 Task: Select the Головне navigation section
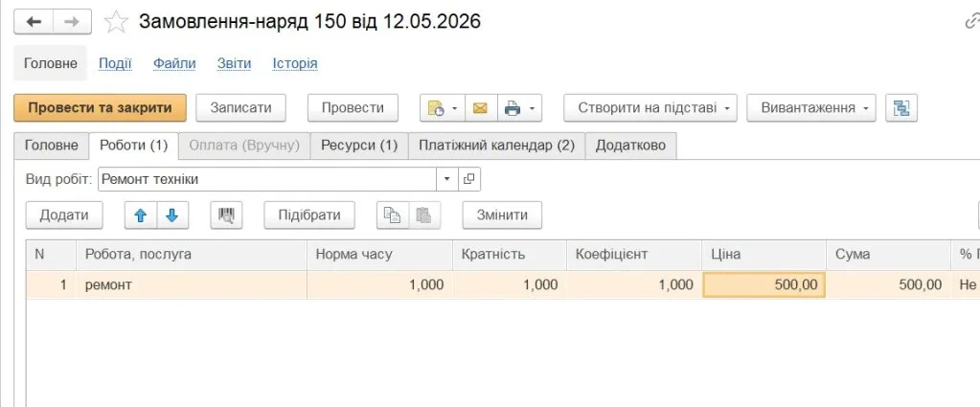[x=51, y=63]
